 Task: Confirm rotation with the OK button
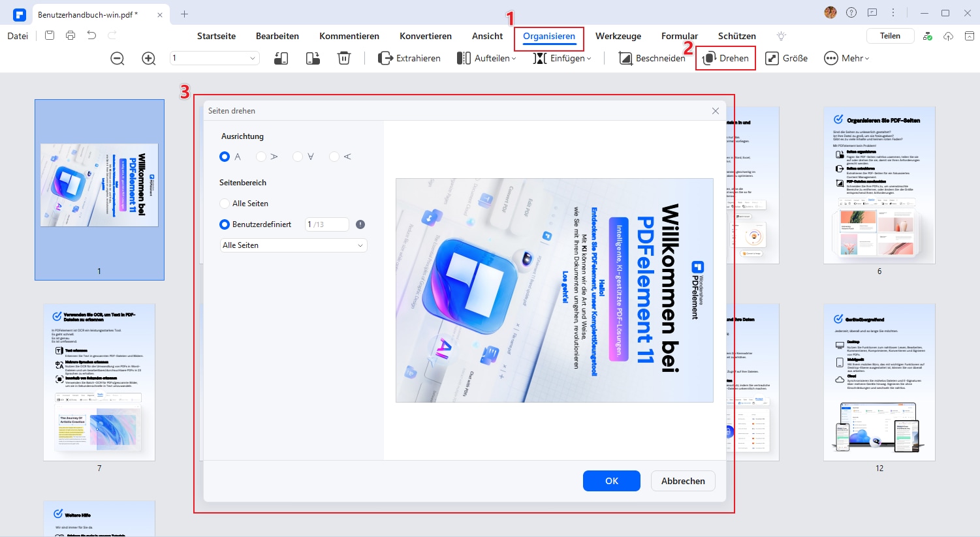coord(612,481)
